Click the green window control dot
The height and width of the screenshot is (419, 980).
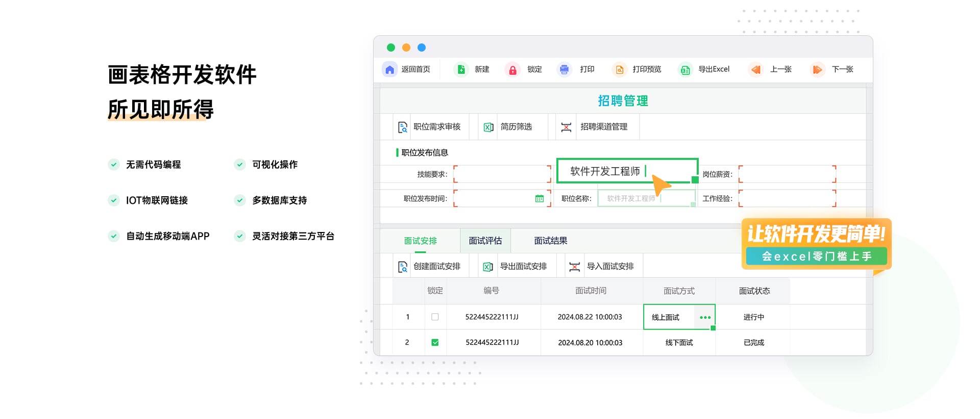[x=391, y=48]
